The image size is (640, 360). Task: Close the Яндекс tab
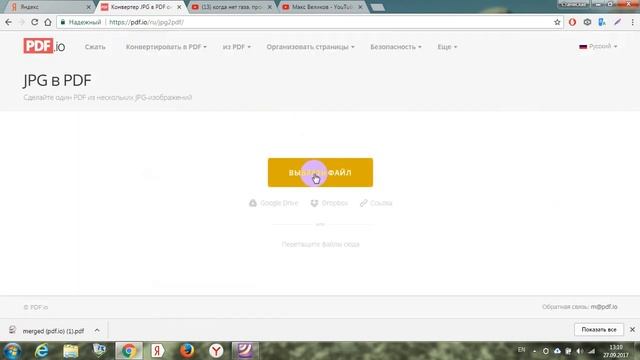89,7
